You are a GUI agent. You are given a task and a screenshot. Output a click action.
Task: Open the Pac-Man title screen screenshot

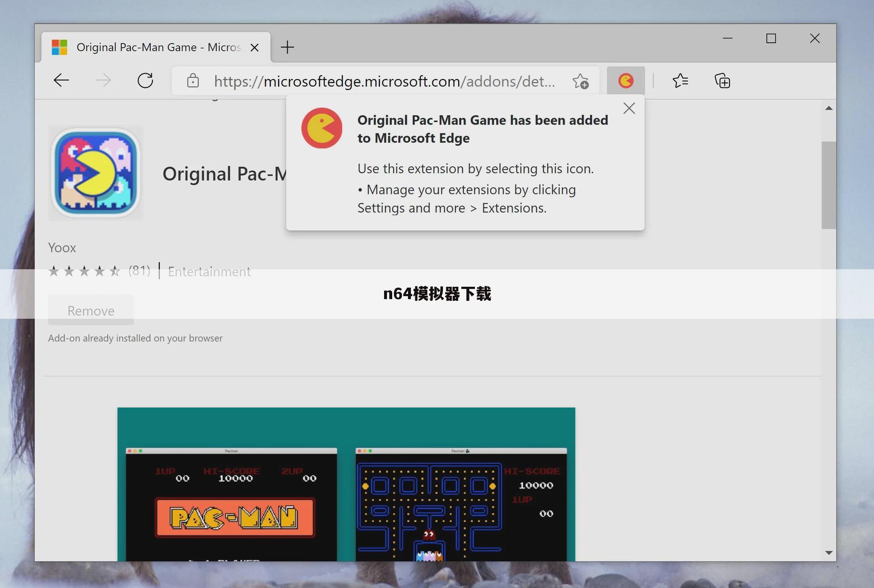coord(231,504)
